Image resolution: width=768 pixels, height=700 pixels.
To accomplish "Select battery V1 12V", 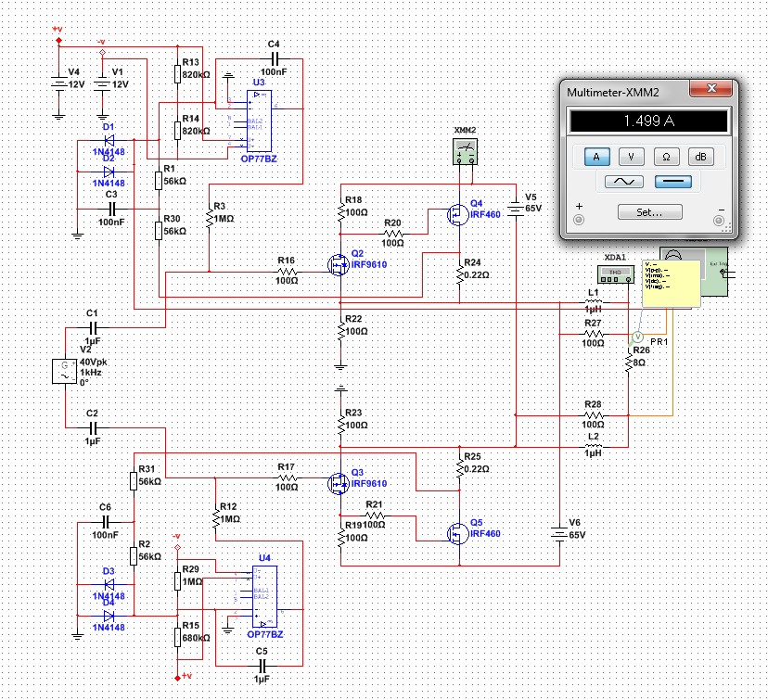I will [102, 84].
